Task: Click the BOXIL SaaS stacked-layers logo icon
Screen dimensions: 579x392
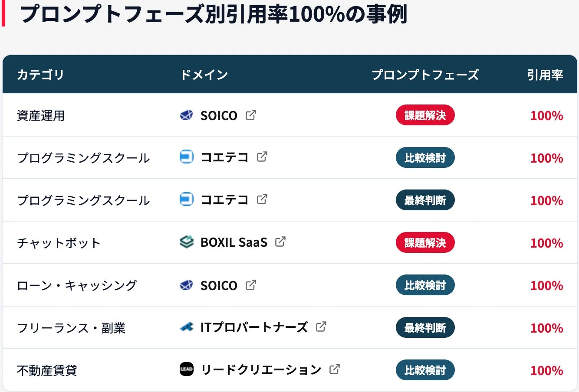Action: [x=186, y=242]
